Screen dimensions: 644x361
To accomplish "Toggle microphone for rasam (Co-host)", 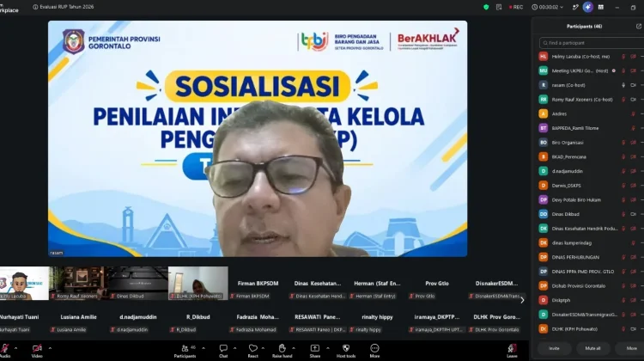I will coord(623,85).
